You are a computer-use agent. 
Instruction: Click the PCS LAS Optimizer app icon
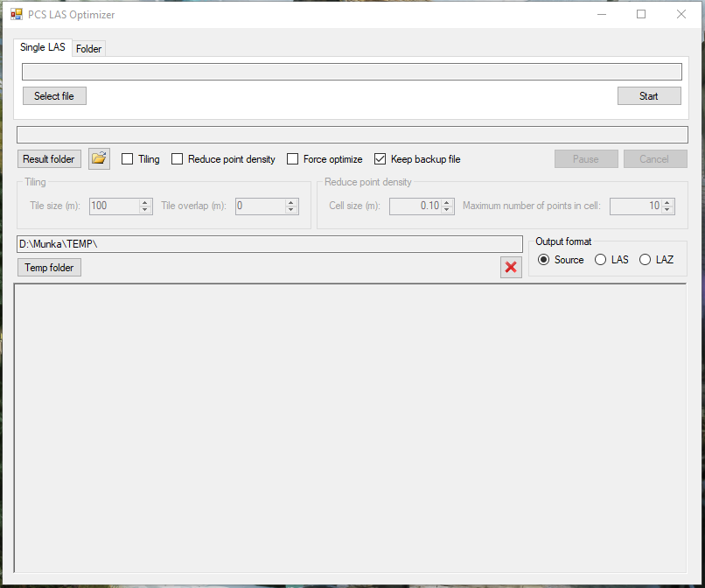tap(17, 14)
